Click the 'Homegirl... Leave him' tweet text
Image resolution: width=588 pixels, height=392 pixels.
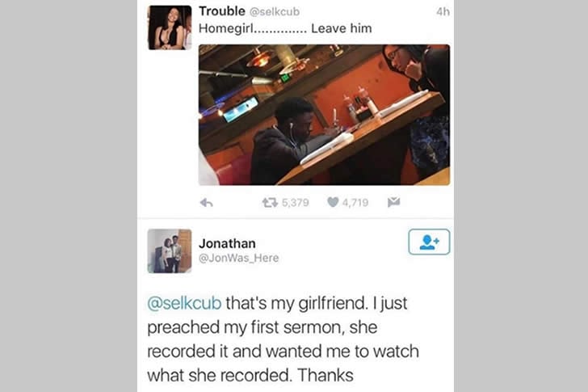(x=285, y=28)
